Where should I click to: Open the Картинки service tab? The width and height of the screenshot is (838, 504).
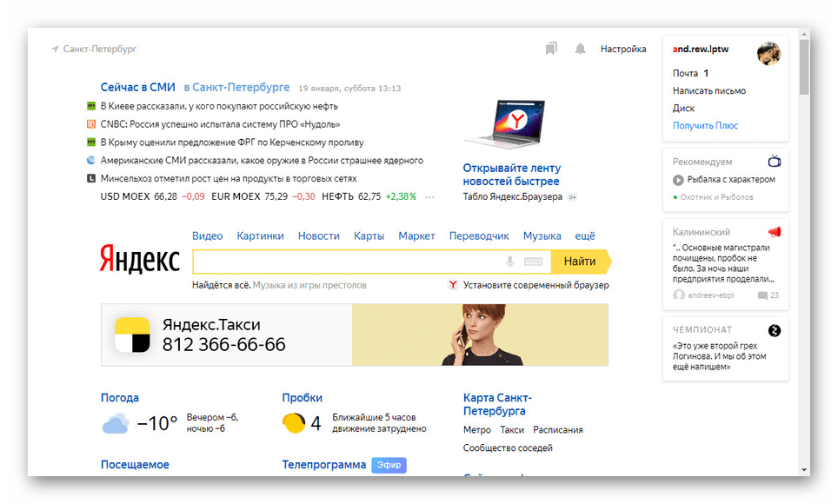(x=260, y=235)
